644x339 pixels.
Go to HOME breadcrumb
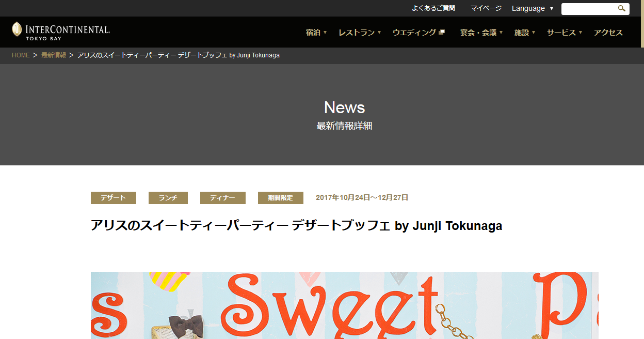pyautogui.click(x=21, y=55)
